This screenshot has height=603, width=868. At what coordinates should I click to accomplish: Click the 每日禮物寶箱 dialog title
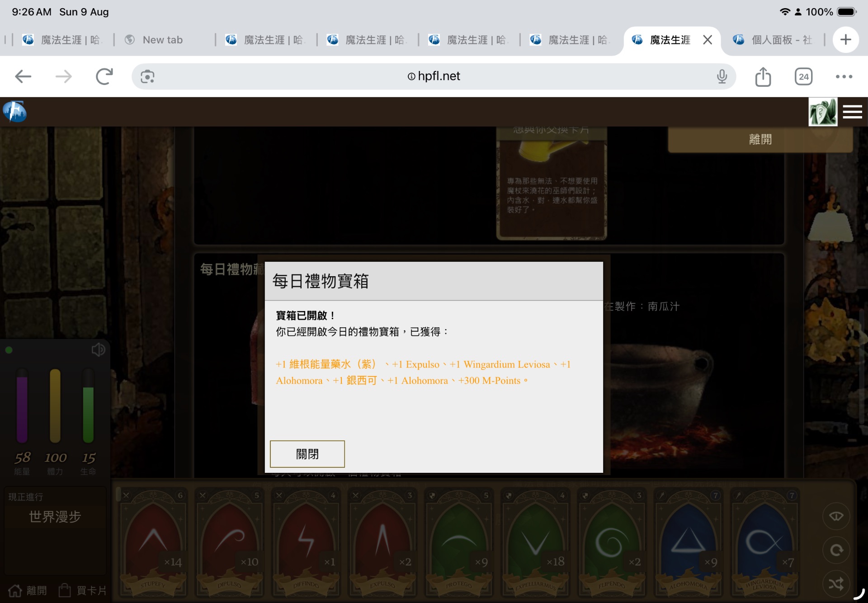click(321, 281)
